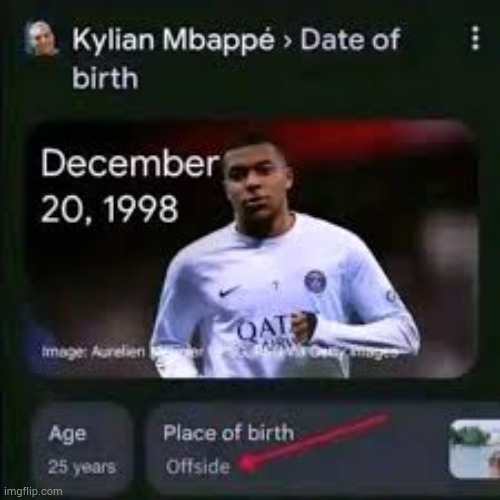Click the December 20, 1998 date text
The image size is (500, 500).
[x=129, y=186]
